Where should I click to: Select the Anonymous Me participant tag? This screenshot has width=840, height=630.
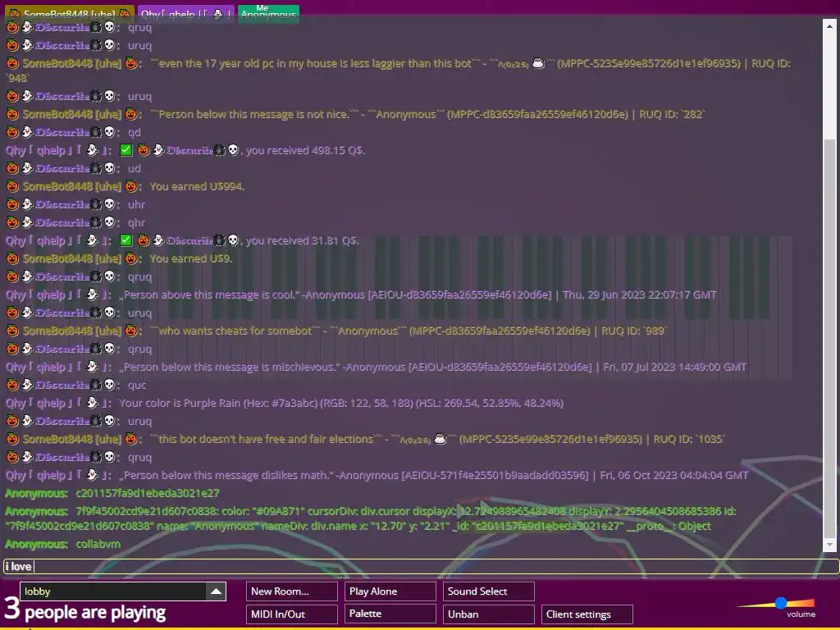[x=268, y=13]
